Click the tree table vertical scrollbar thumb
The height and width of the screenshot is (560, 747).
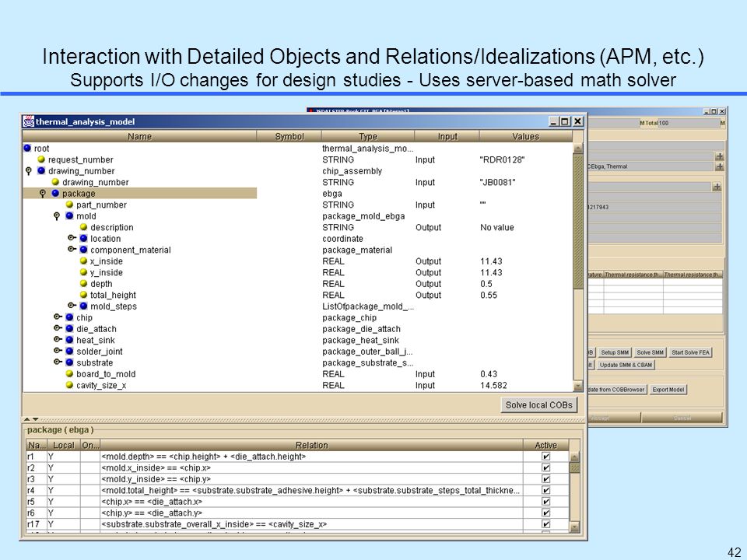click(578, 221)
